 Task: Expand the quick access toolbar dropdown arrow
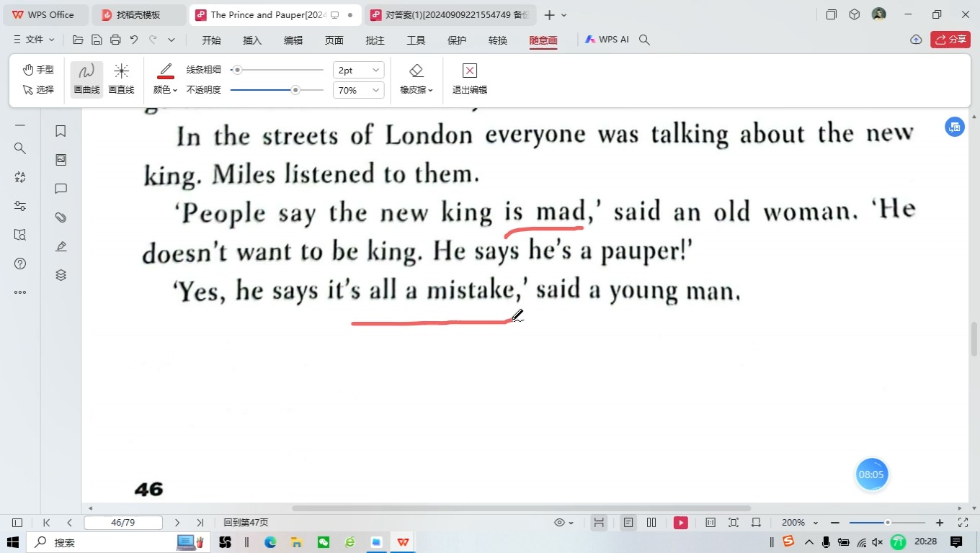171,40
